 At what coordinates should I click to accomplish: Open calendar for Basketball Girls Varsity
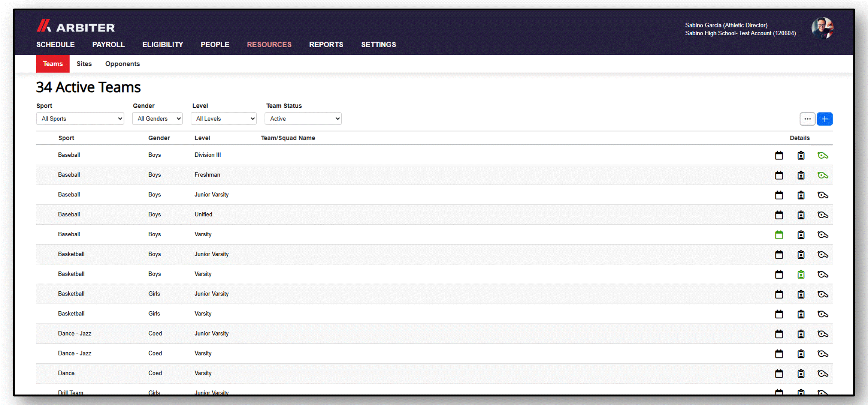[779, 314]
